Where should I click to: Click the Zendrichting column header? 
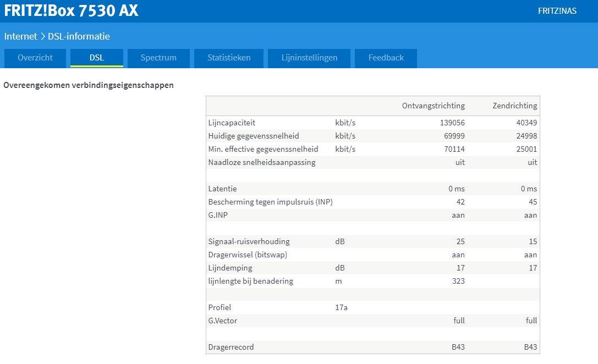pos(514,106)
